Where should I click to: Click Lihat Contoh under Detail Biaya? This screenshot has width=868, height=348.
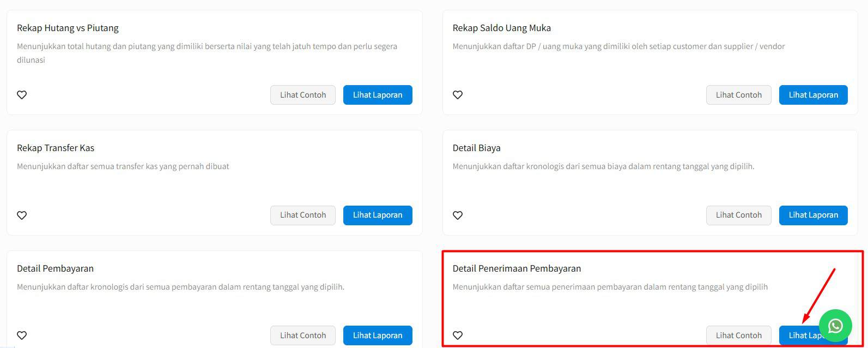tap(739, 215)
